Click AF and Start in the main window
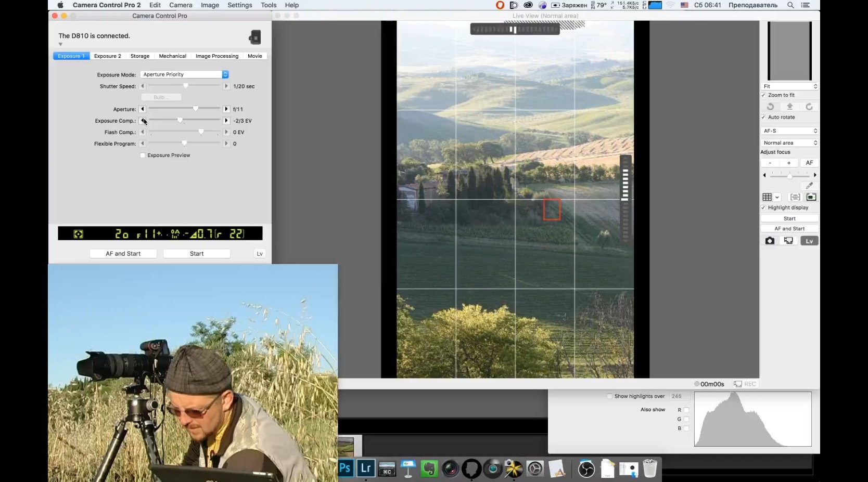 (x=123, y=254)
